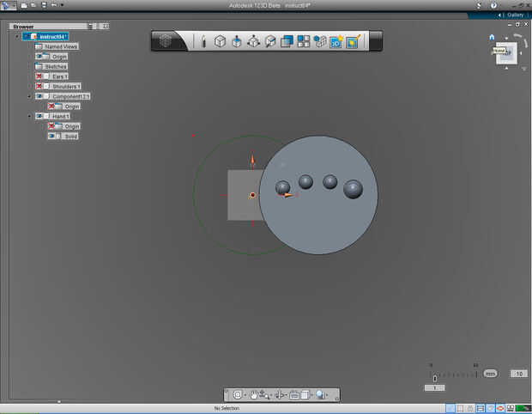Click the Help question mark icon

point(493,5)
